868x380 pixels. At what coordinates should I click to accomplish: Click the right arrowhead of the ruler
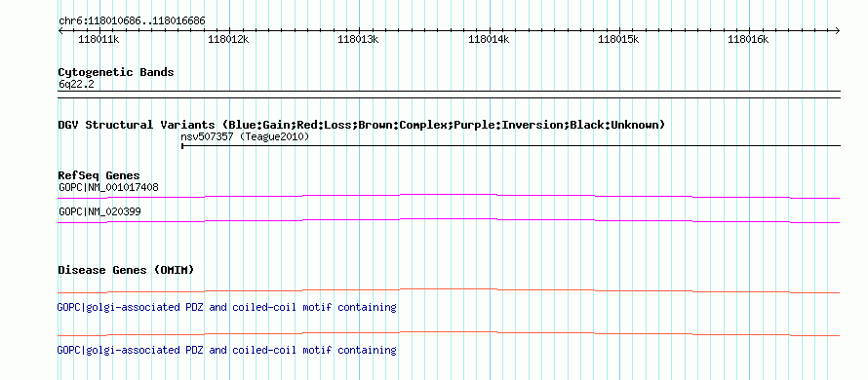coord(838,30)
